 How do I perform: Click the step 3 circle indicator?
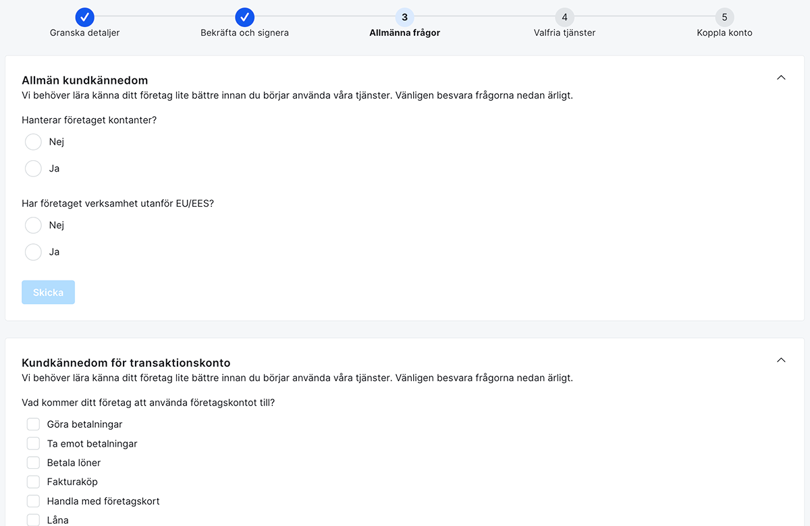405,17
